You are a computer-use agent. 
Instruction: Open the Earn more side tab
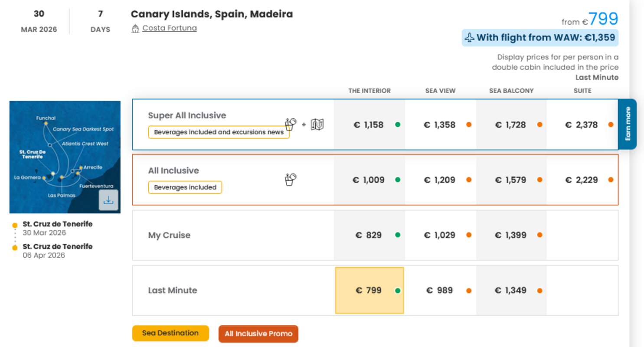tap(628, 124)
